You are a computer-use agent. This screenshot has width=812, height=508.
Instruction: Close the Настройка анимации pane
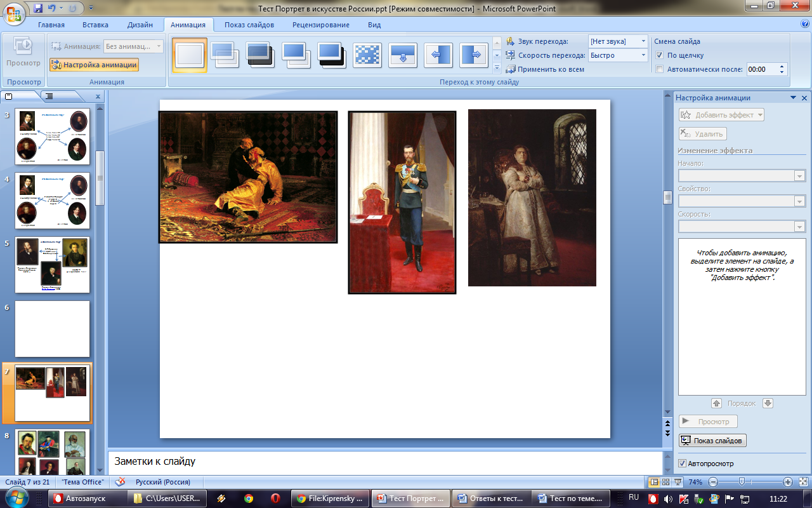tap(804, 98)
